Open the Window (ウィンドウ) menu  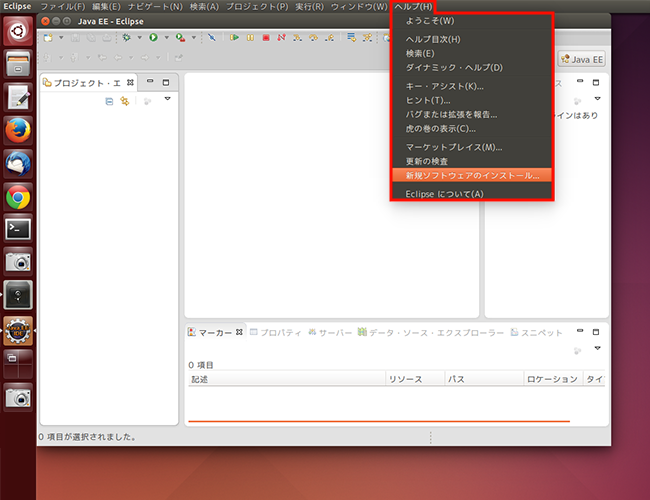(359, 7)
